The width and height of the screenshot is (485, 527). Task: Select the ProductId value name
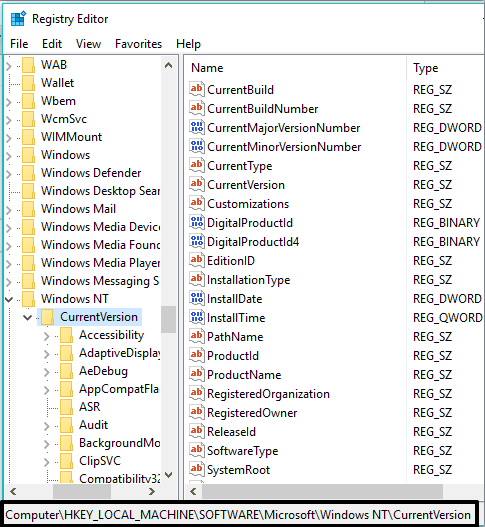point(233,355)
